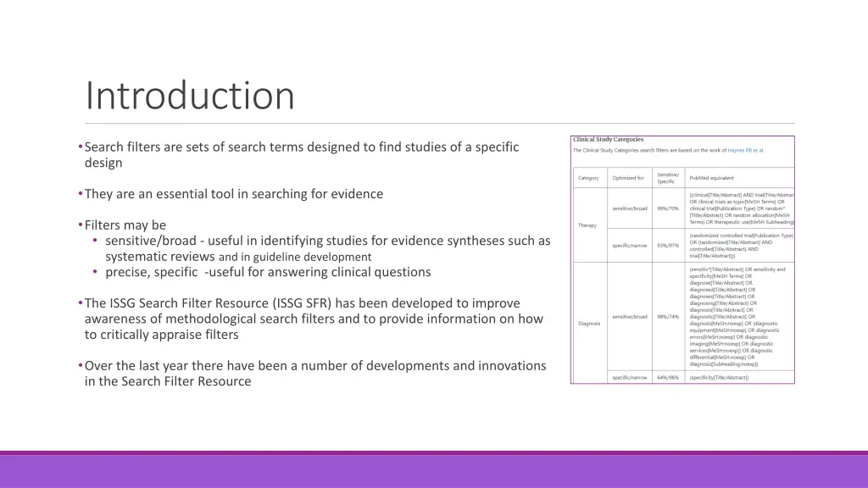Click 'sensitive/broad' cell in the Therapy row
Image resolution: width=868 pixels, height=488 pixels.
coord(630,208)
